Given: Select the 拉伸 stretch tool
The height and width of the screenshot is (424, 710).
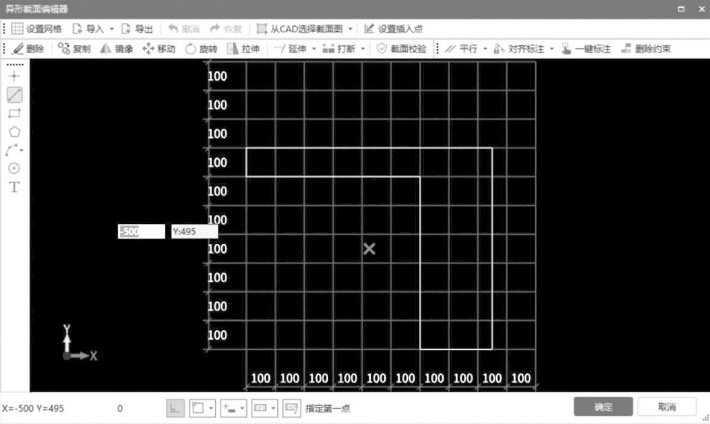Looking at the screenshot, I should tap(244, 49).
